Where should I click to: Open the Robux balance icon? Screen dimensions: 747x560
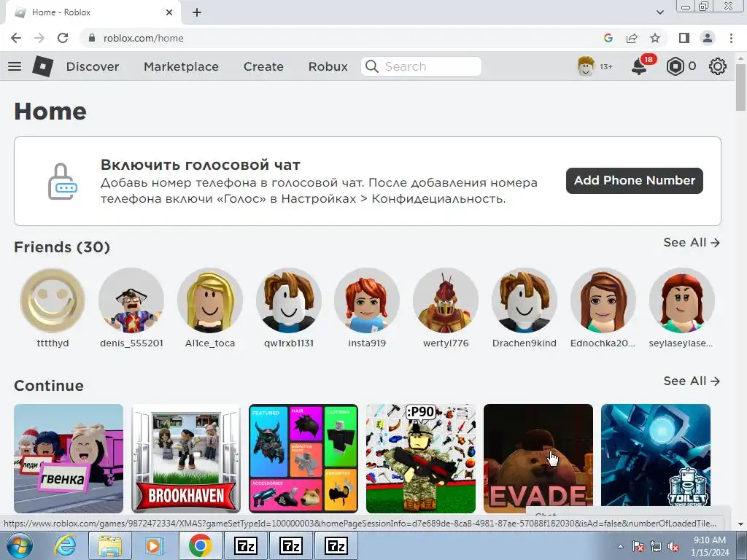[x=675, y=66]
